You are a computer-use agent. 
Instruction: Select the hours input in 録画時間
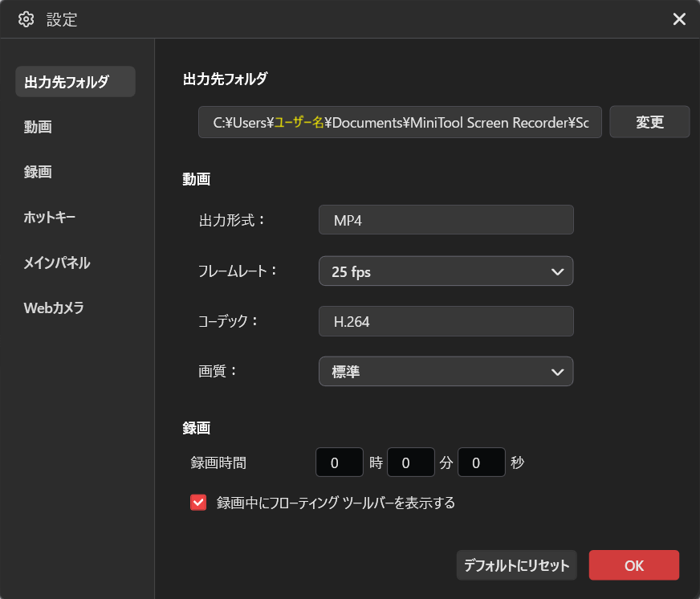click(339, 462)
